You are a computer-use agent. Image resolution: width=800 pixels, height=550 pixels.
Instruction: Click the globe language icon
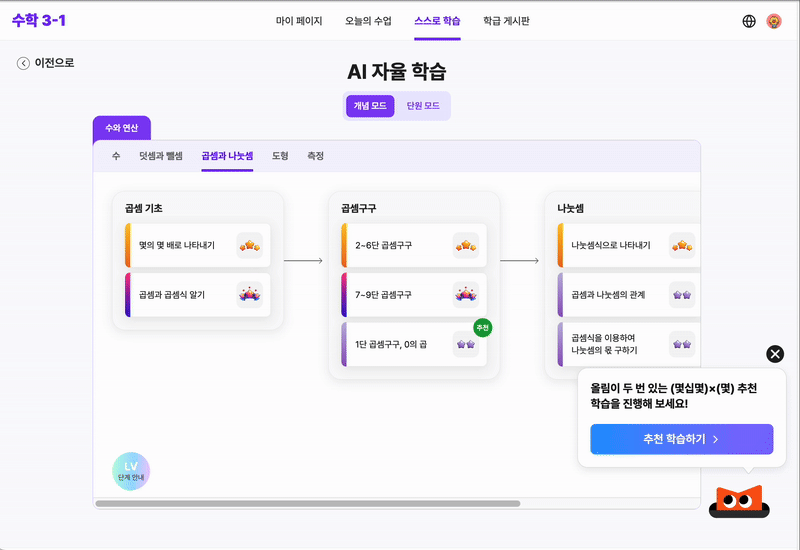[x=749, y=21]
